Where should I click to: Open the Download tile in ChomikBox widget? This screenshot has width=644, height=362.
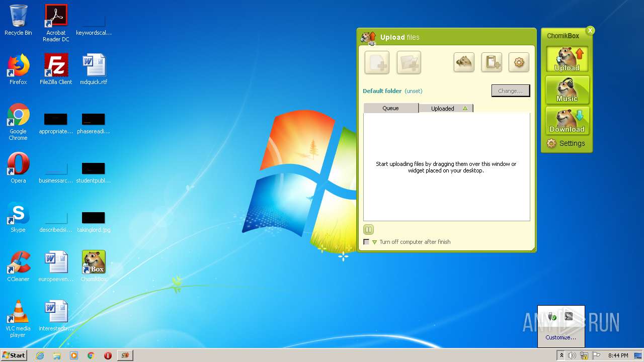[x=567, y=121]
